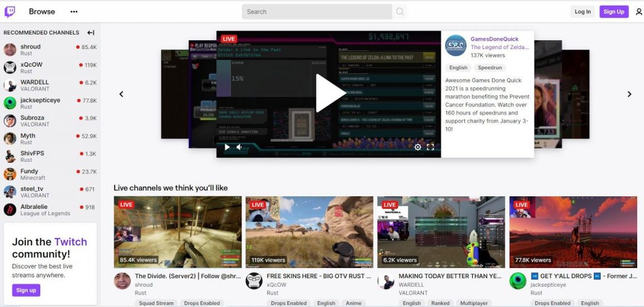Open xQcOW avatar in sidebar
The width and height of the screenshot is (644, 307).
click(10, 67)
